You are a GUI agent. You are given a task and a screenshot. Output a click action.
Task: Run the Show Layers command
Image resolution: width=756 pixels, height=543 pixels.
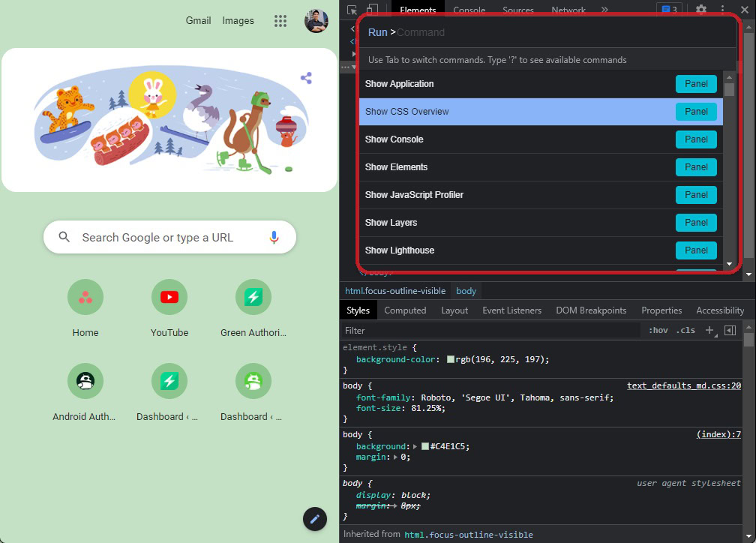click(541, 223)
